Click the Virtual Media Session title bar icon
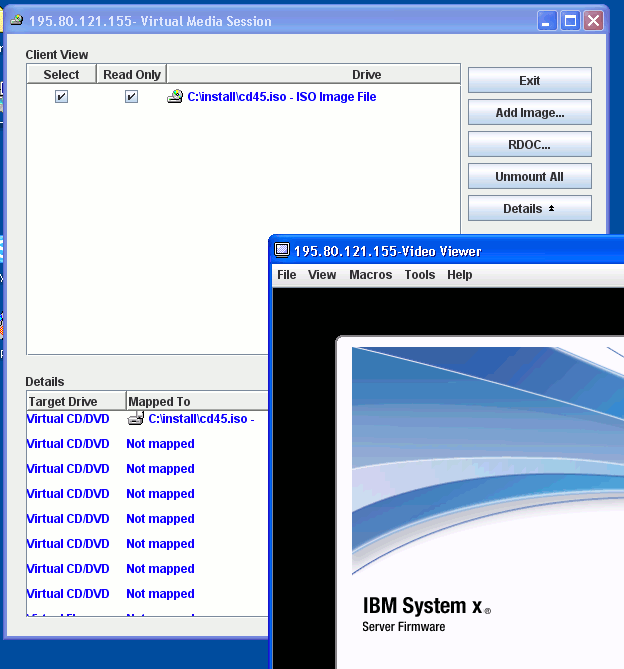The width and height of the screenshot is (624, 669). point(17,21)
